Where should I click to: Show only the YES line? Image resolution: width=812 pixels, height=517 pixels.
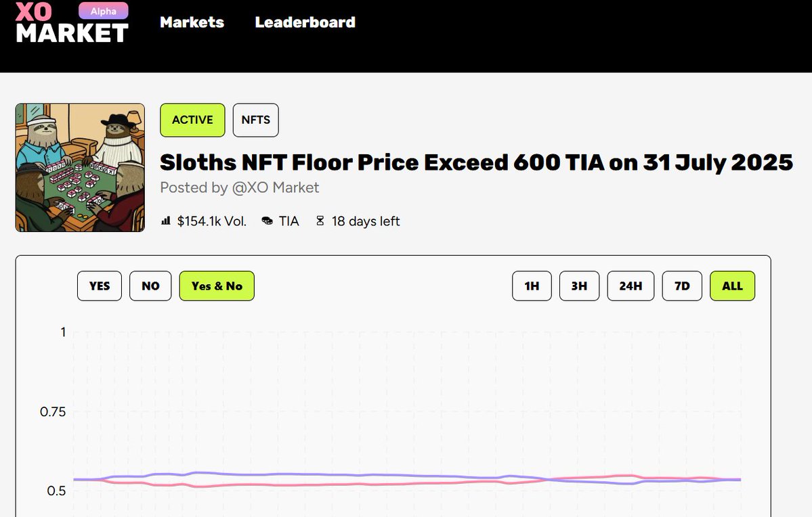[100, 286]
